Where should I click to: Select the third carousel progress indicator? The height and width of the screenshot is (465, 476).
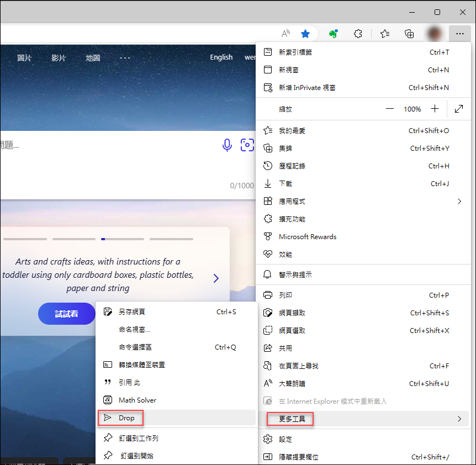[123, 239]
